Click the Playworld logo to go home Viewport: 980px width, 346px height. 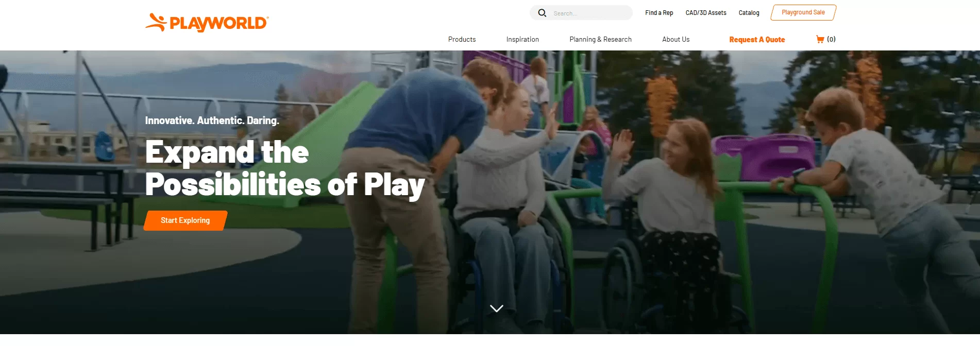click(207, 23)
